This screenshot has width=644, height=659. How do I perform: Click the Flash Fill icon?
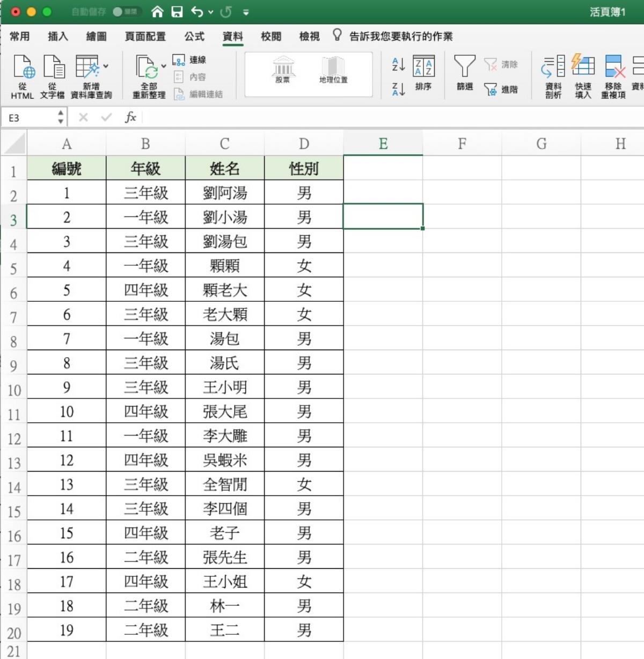point(583,67)
